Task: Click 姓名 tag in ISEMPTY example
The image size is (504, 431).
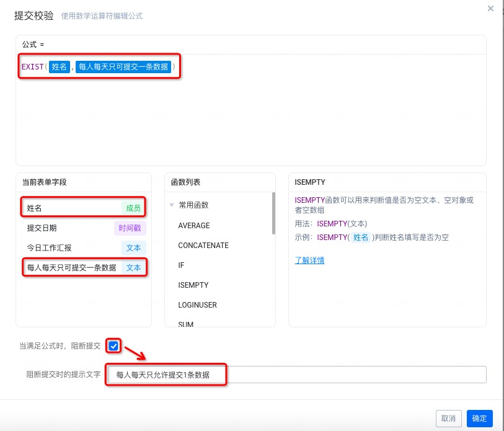Action: point(360,238)
